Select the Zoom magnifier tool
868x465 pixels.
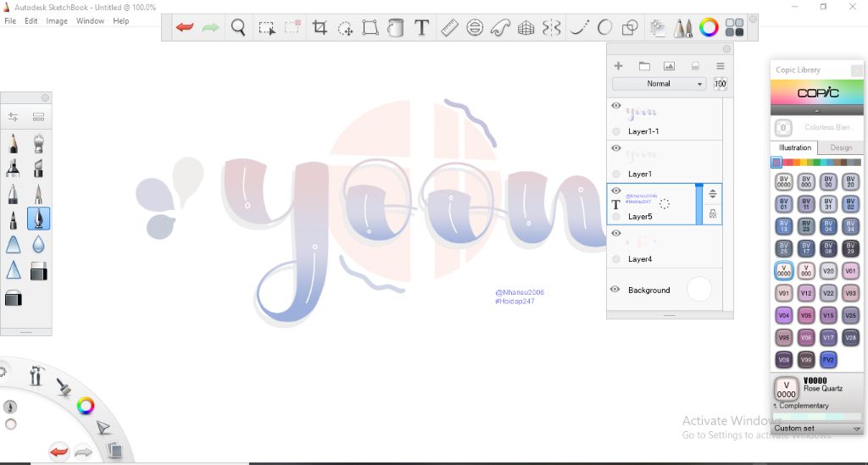pyautogui.click(x=238, y=28)
